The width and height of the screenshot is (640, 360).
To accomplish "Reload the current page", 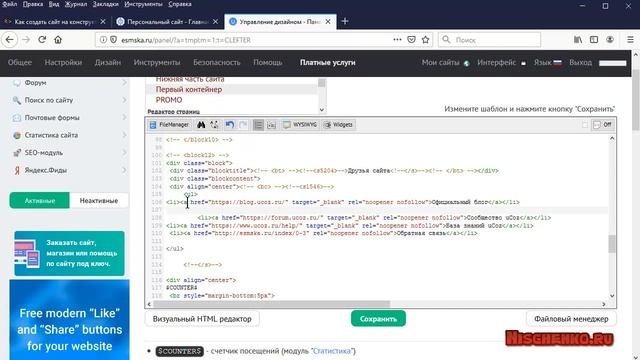I will [42, 40].
